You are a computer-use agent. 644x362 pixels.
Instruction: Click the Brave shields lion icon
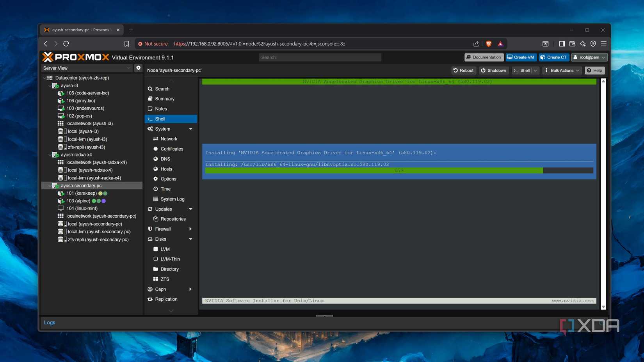pyautogui.click(x=488, y=44)
